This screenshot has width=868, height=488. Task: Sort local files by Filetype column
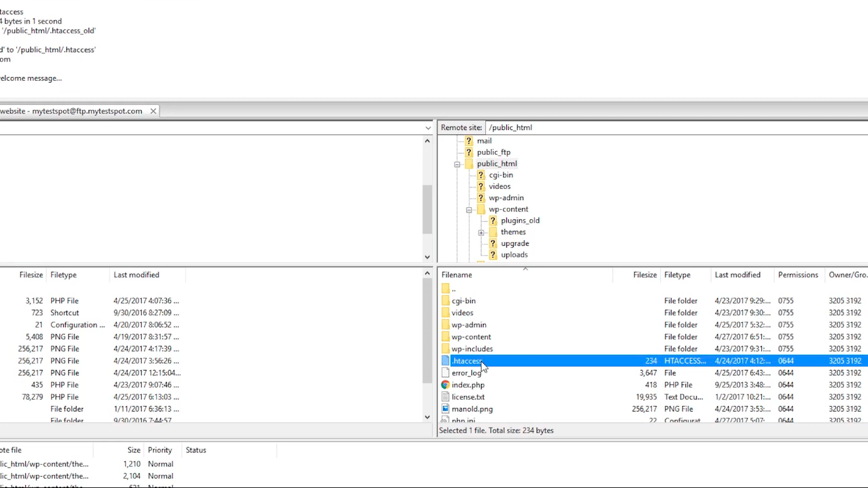(x=78, y=275)
